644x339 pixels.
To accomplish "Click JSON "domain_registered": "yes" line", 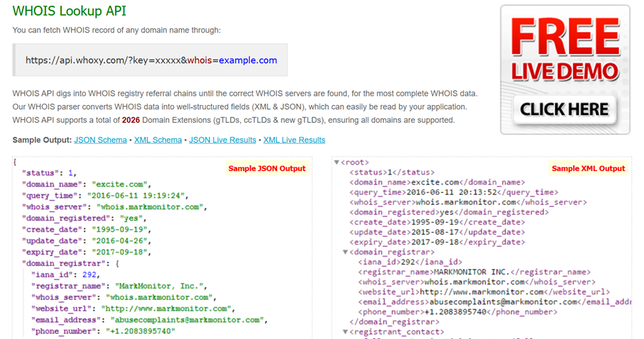I will point(84,218).
